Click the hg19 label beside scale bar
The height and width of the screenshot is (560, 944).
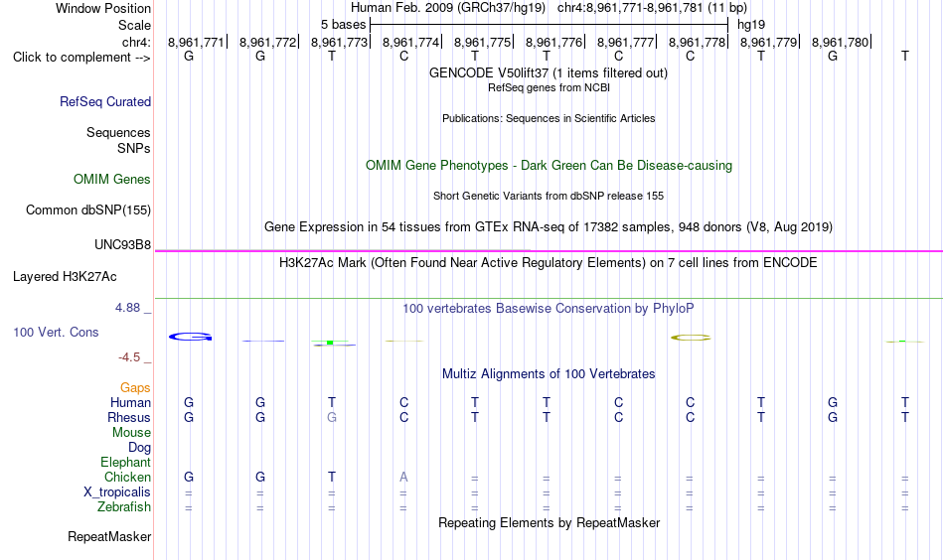tap(751, 25)
